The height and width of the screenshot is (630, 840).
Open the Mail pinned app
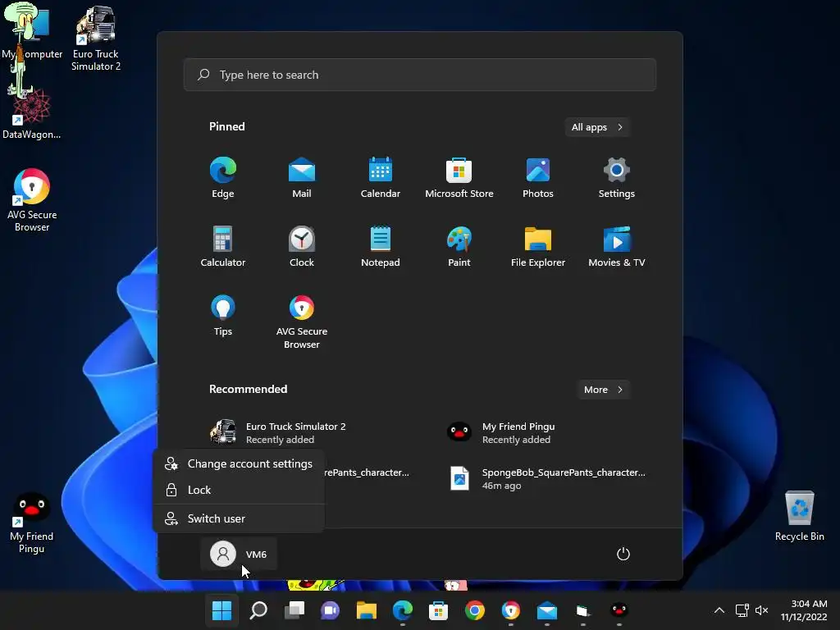coord(302,178)
